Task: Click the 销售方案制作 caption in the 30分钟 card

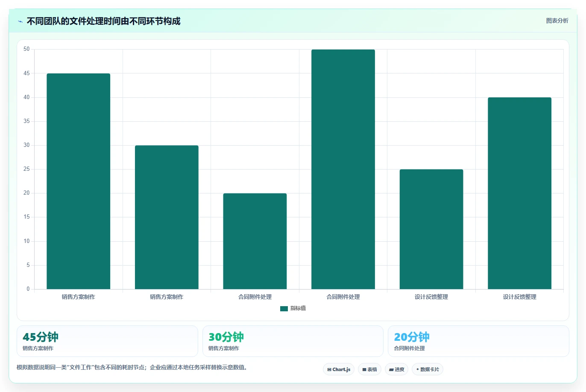Action: pyautogui.click(x=224, y=348)
